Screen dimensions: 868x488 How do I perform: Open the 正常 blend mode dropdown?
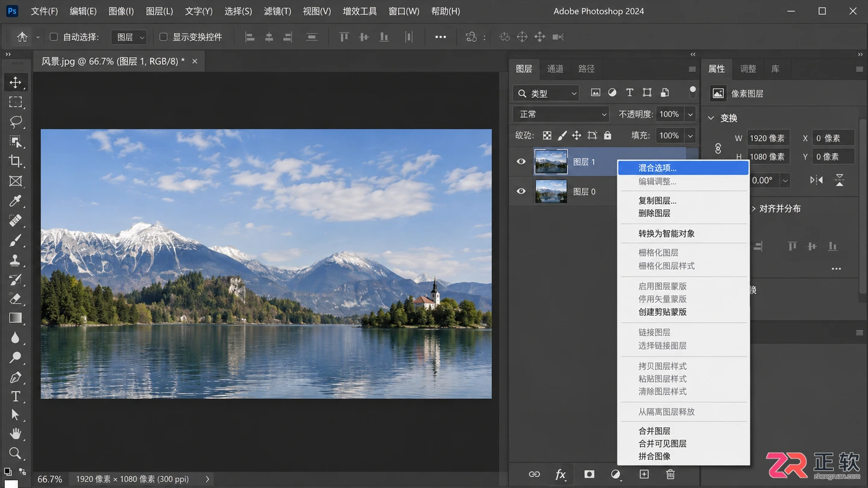(561, 114)
